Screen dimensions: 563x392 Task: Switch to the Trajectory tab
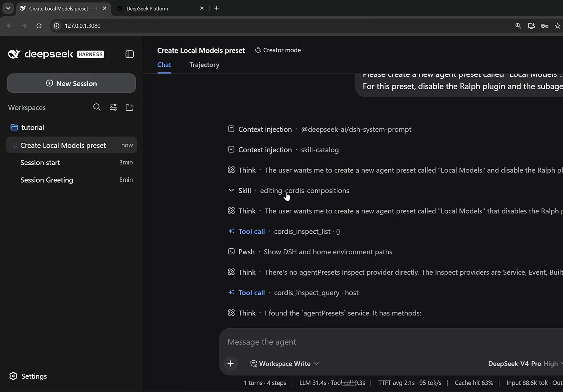204,65
